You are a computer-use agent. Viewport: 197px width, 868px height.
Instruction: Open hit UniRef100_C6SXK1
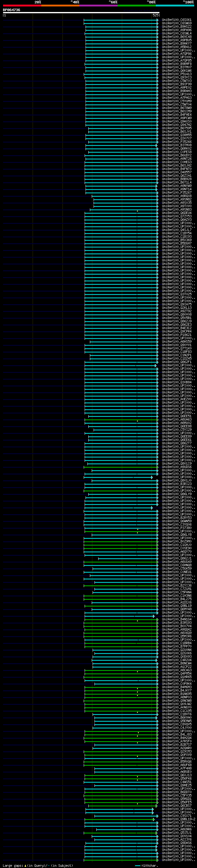[177, 20]
